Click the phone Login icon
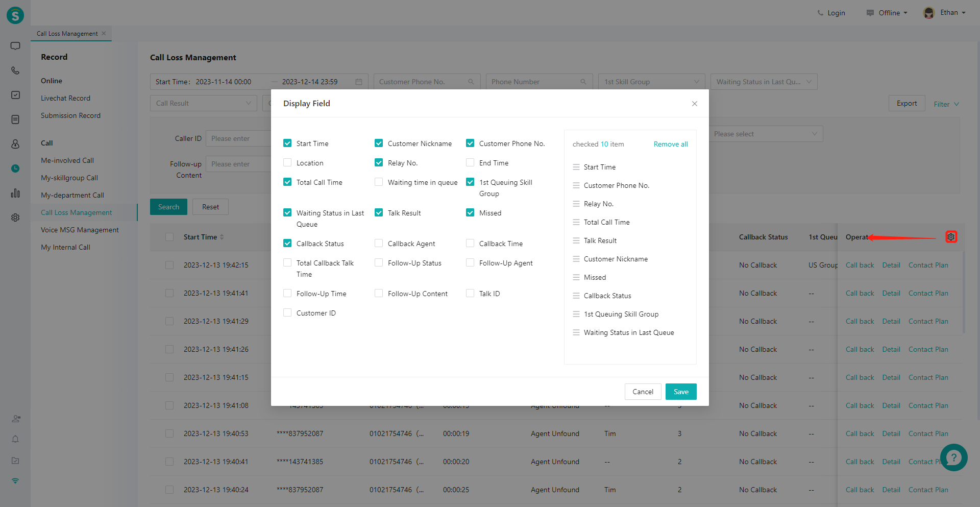 pos(820,13)
